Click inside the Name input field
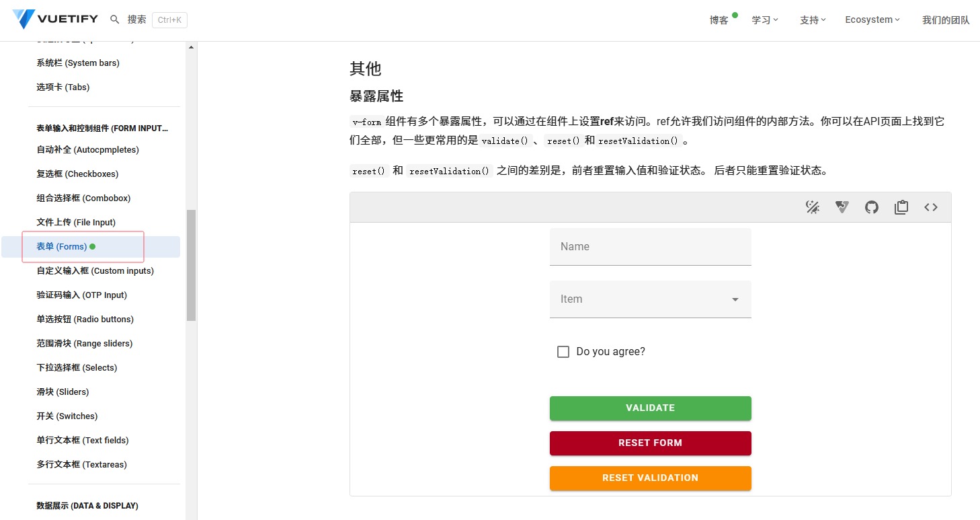Image resolution: width=980 pixels, height=520 pixels. pos(650,246)
